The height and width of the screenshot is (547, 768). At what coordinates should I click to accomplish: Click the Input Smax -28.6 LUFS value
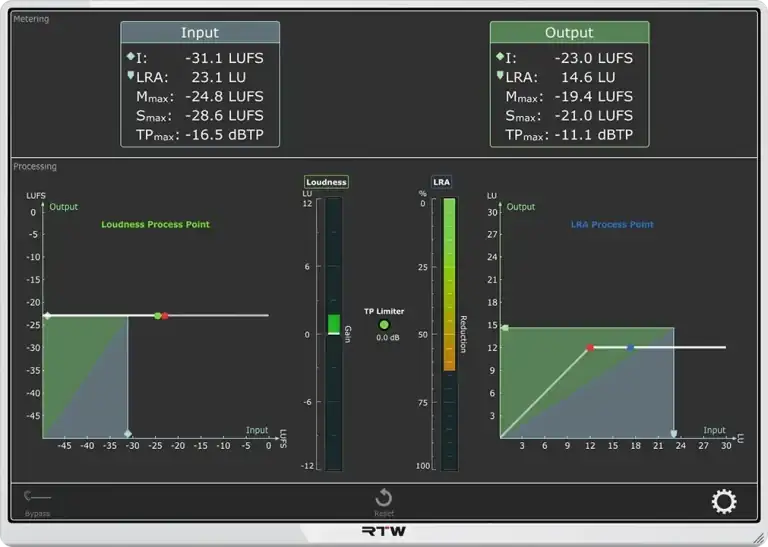click(x=224, y=116)
